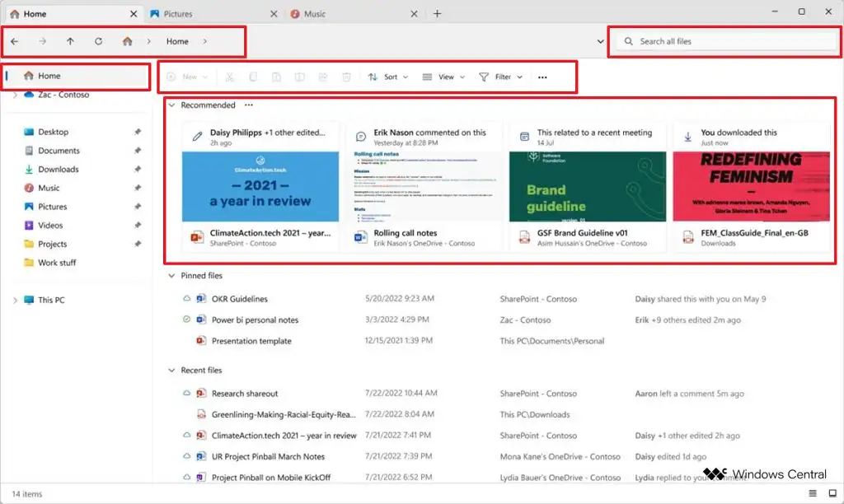This screenshot has width=844, height=504.
Task: Select This PC in the navigation pane
Action: click(51, 300)
